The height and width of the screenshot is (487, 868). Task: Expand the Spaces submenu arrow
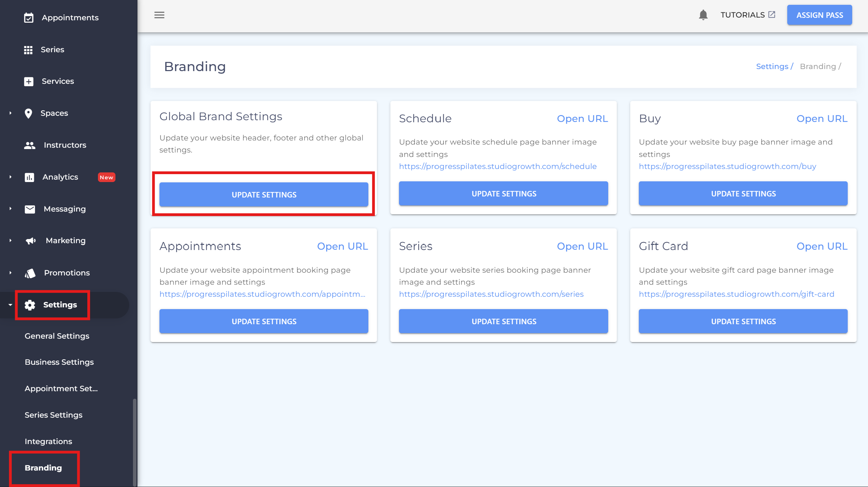[10, 113]
